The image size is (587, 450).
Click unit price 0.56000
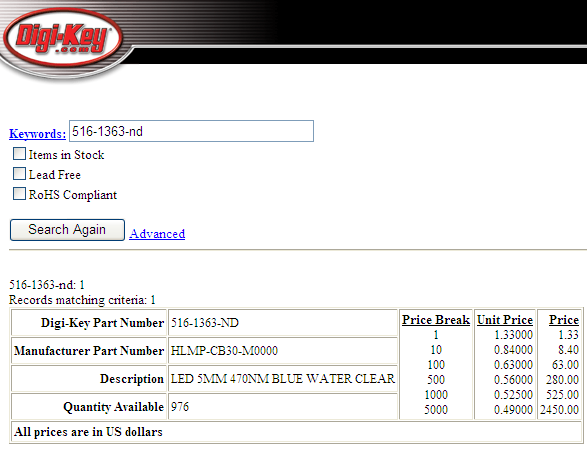point(513,380)
